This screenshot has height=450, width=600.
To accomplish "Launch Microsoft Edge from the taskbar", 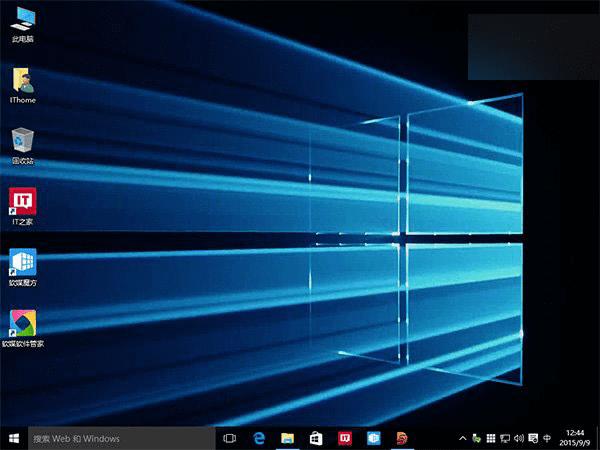I will click(x=259, y=439).
